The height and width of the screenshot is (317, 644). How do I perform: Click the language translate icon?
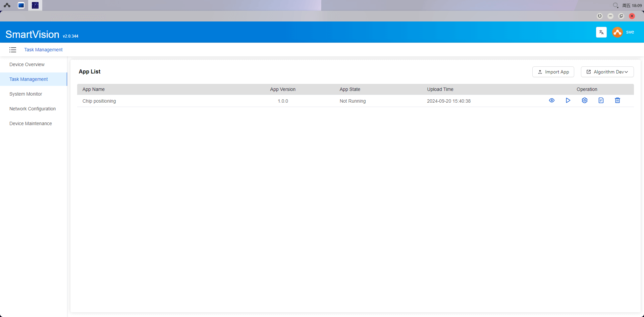coord(601,32)
